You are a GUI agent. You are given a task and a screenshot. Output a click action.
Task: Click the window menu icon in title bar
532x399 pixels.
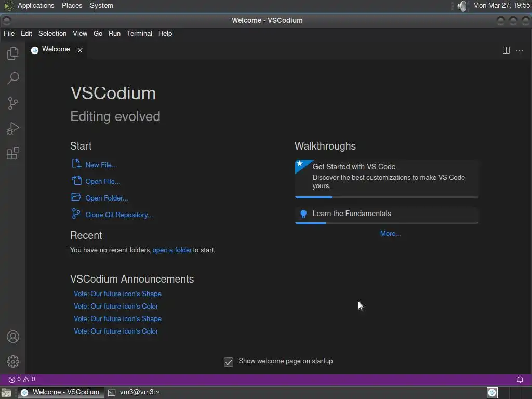6,20
